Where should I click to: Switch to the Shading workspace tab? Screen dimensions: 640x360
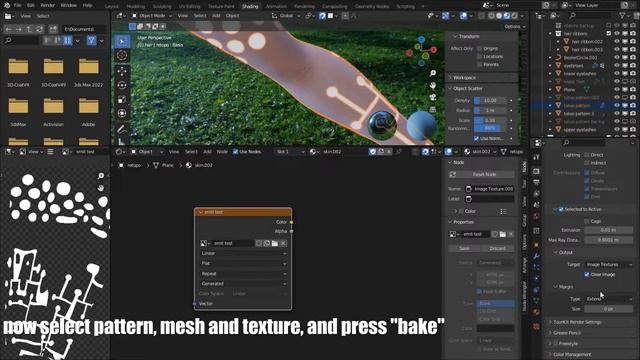[x=250, y=6]
